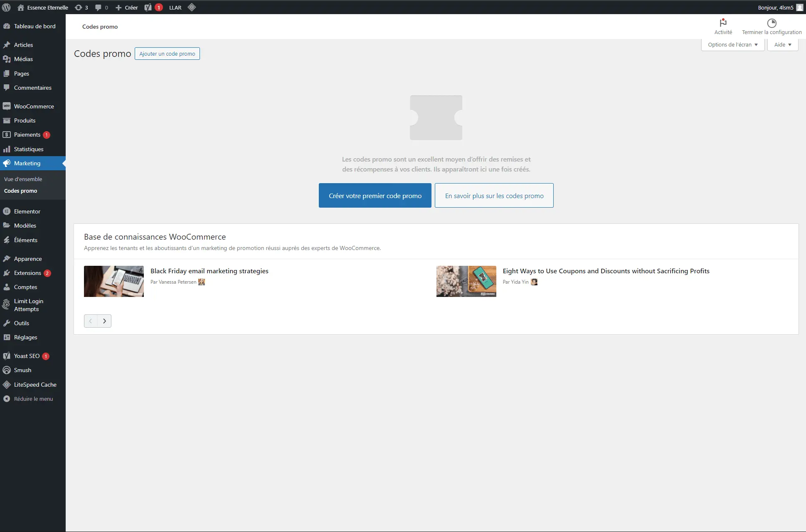Click the Comptes user icon

tap(7, 287)
